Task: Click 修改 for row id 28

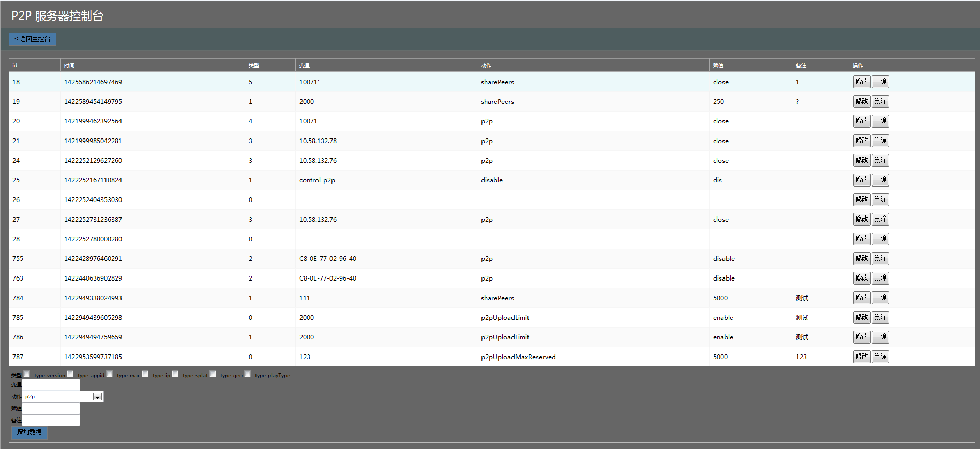Action: tap(862, 239)
